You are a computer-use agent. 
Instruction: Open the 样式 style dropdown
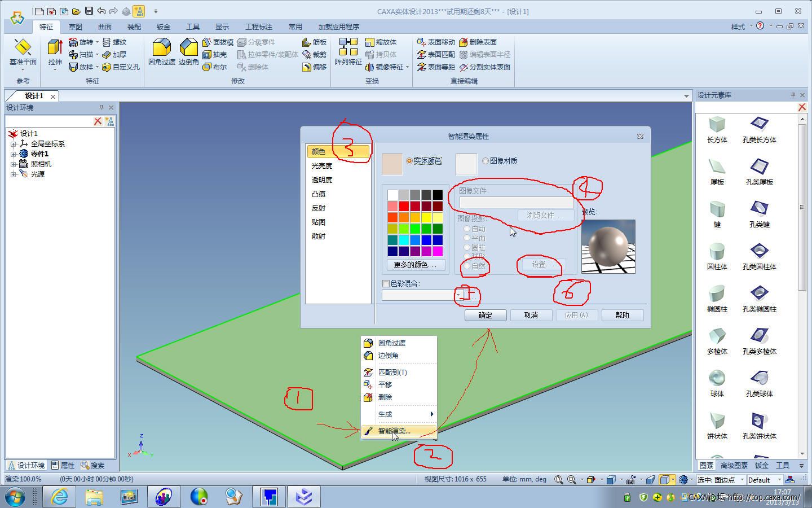click(741, 27)
